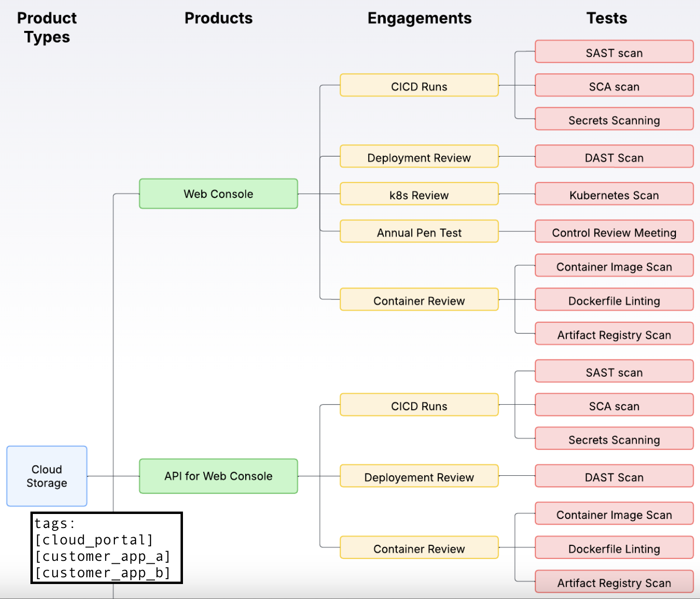This screenshot has width=700, height=599.
Task: Click Container Review linked to Web Console
Action: click(x=419, y=300)
